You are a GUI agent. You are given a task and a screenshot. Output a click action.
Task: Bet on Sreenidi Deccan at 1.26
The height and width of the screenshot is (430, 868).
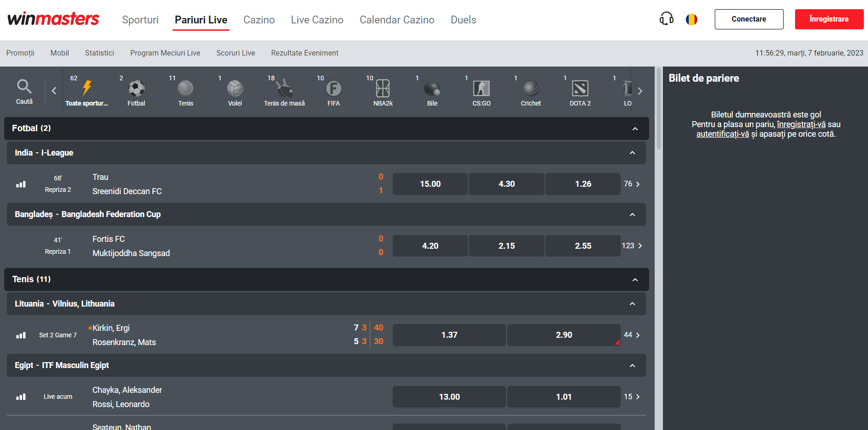(x=583, y=184)
